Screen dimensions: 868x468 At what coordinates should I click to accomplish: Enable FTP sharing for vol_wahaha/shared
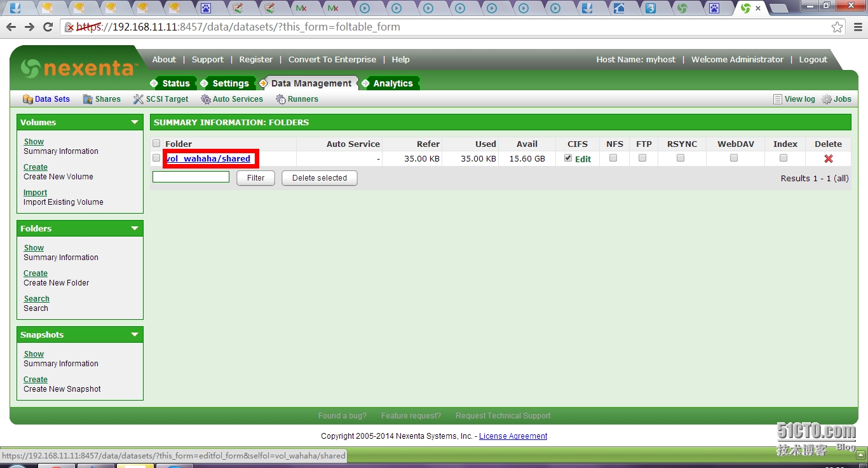(x=642, y=158)
